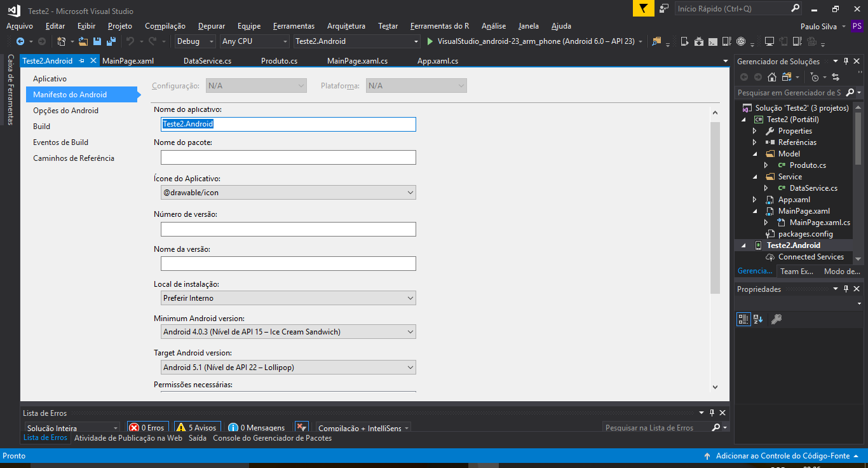The width and height of the screenshot is (868, 468).
Task: Click the Home icon in Solution Explorer
Action: pos(772,77)
